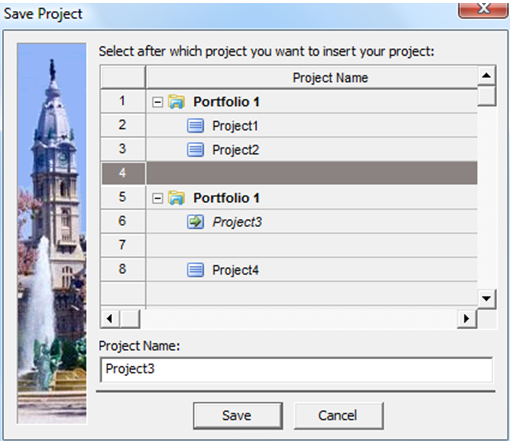Collapse Portfolio 1 in row 1
This screenshot has height=441, width=510.
tap(157, 102)
